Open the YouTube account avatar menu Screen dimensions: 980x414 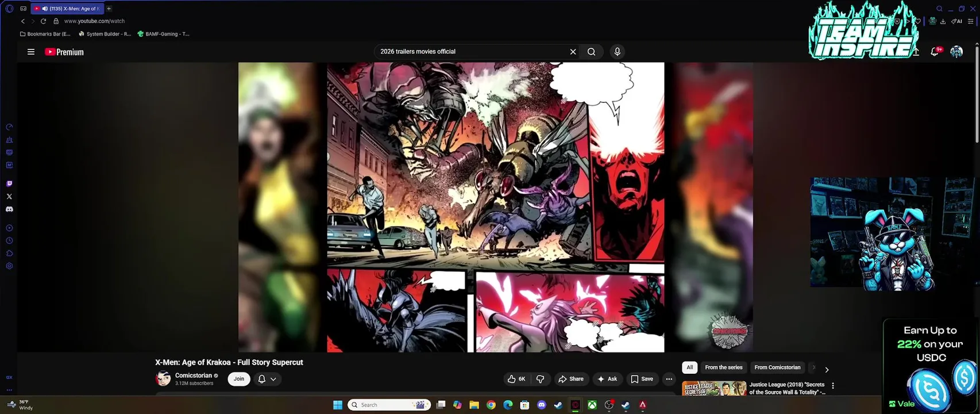tap(956, 52)
